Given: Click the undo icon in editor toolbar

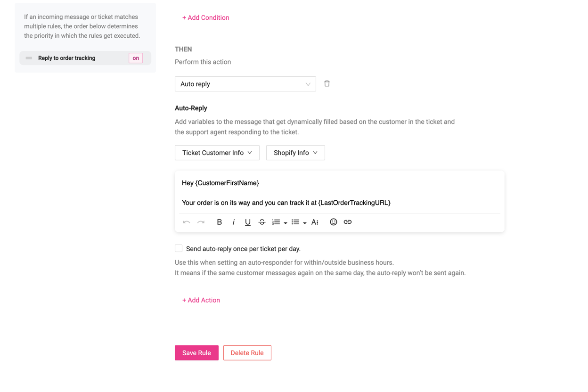Looking at the screenshot, I should click(187, 222).
